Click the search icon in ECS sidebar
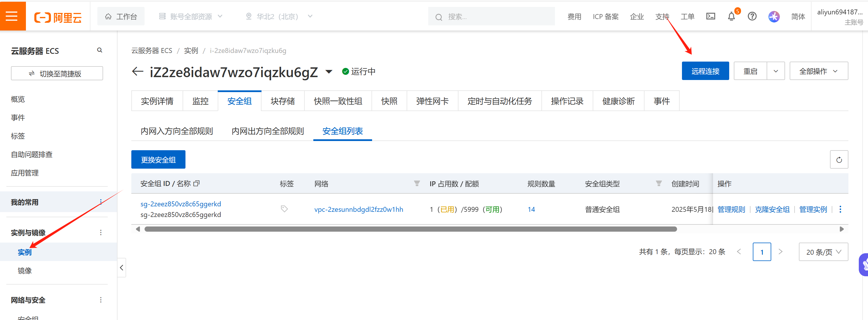 pos(99,50)
